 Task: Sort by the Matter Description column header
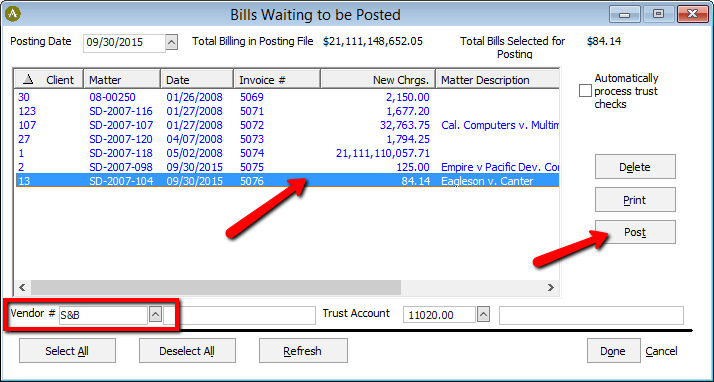pyautogui.click(x=497, y=80)
